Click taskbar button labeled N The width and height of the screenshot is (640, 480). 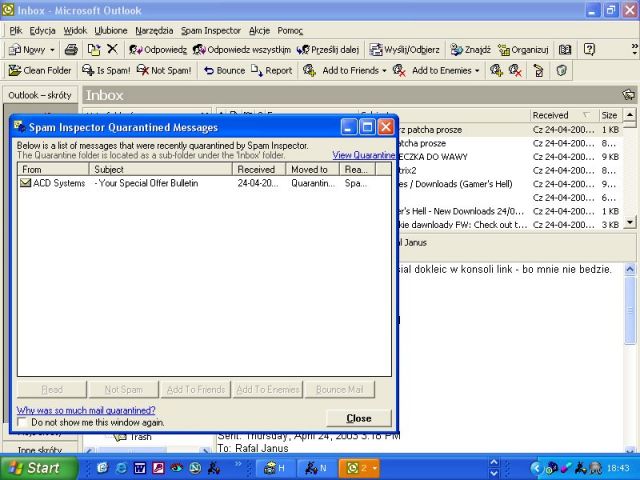(x=316, y=468)
